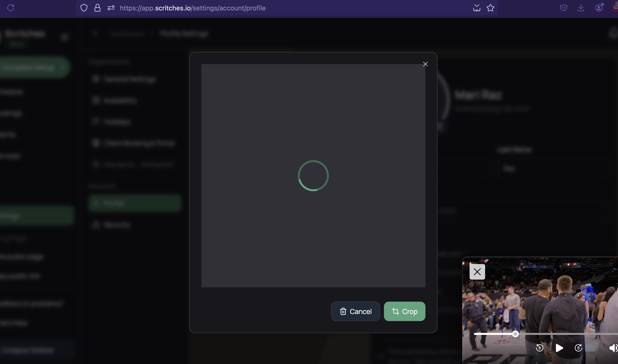The height and width of the screenshot is (364, 618).
Task: Click the tracking protection shield icon
Action: tap(84, 8)
